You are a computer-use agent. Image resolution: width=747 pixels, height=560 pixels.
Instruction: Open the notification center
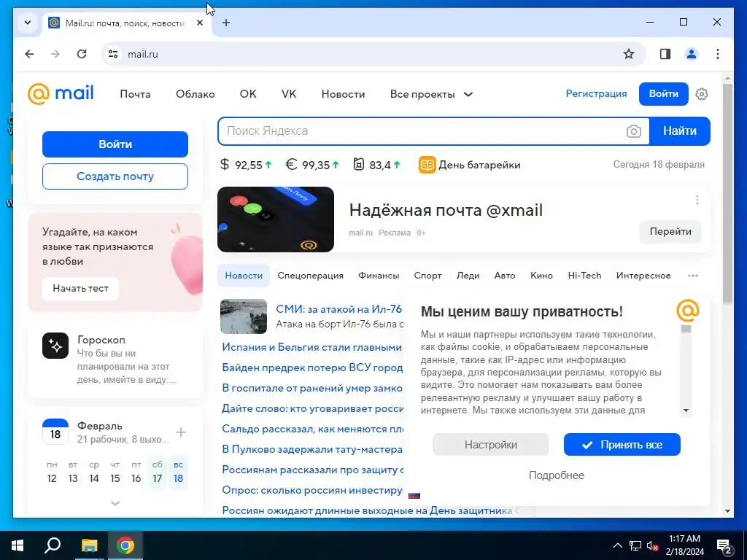[x=724, y=546]
